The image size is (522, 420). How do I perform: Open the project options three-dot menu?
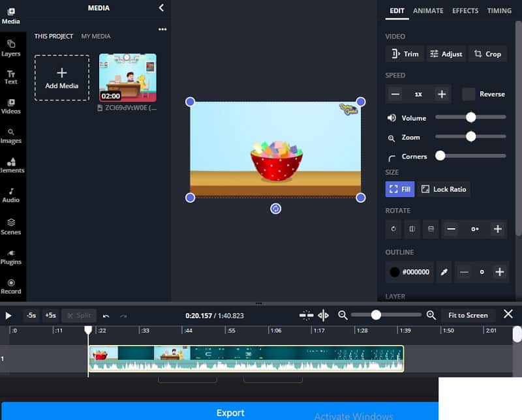pos(162,29)
